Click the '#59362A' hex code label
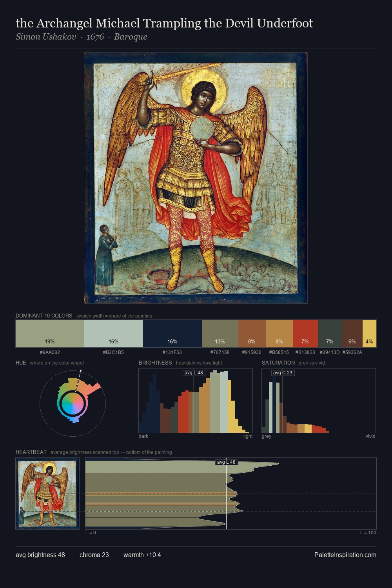The width and height of the screenshot is (392, 588). (x=352, y=352)
